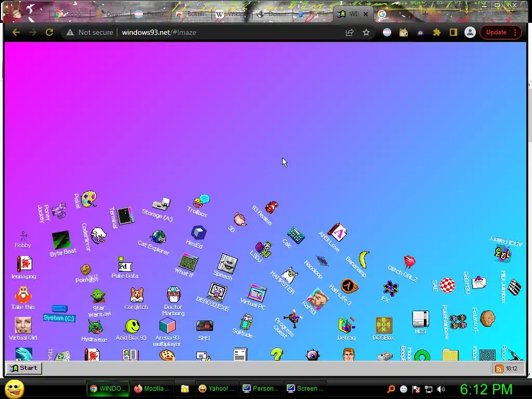Launch the ANSI Love icon
532x399 pixels.
pyautogui.click(x=337, y=232)
